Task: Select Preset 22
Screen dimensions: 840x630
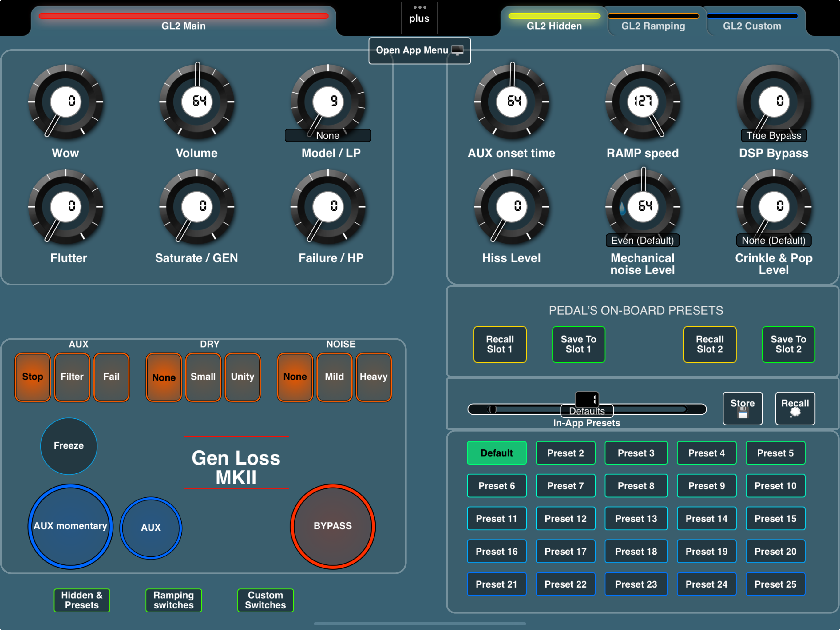Action: pos(565,584)
